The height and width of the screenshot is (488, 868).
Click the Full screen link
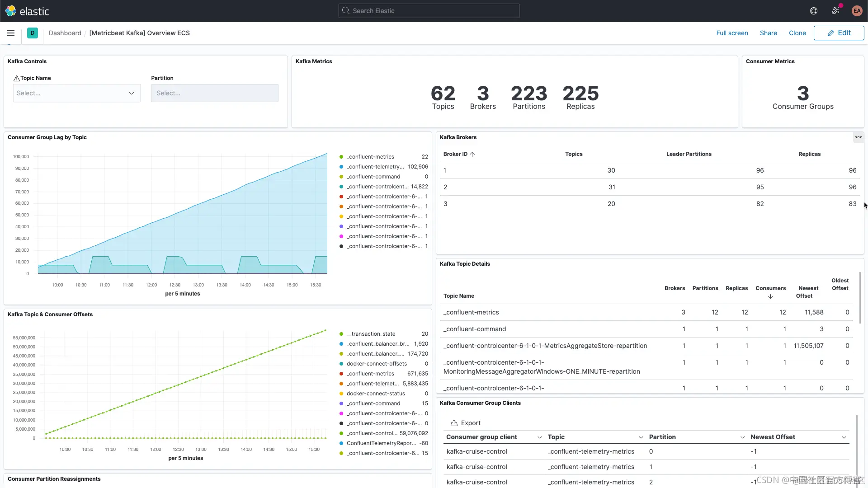click(732, 33)
